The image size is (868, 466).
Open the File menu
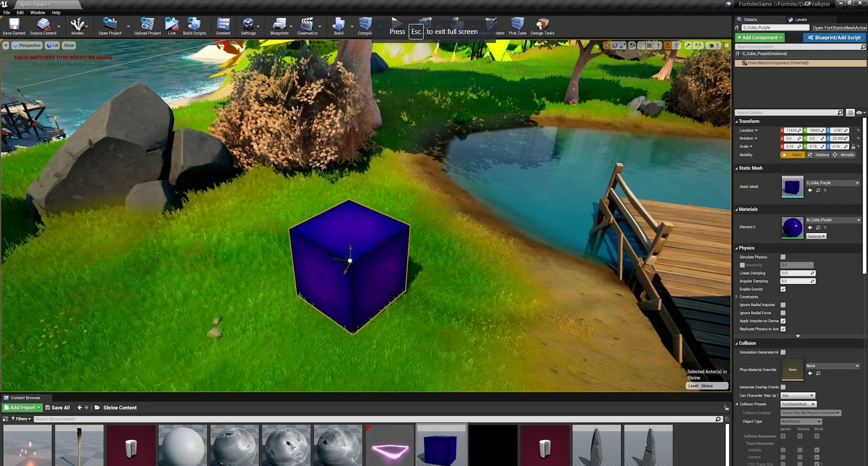pyautogui.click(x=7, y=13)
